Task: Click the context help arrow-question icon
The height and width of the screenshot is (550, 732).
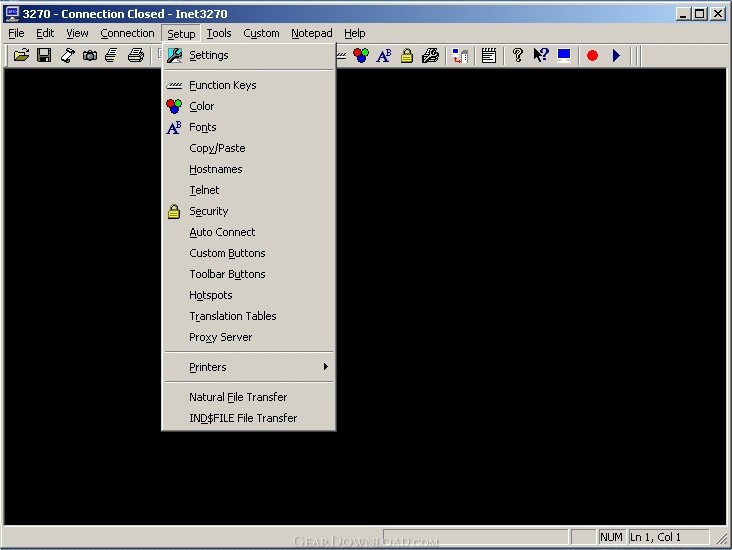Action: click(x=541, y=56)
